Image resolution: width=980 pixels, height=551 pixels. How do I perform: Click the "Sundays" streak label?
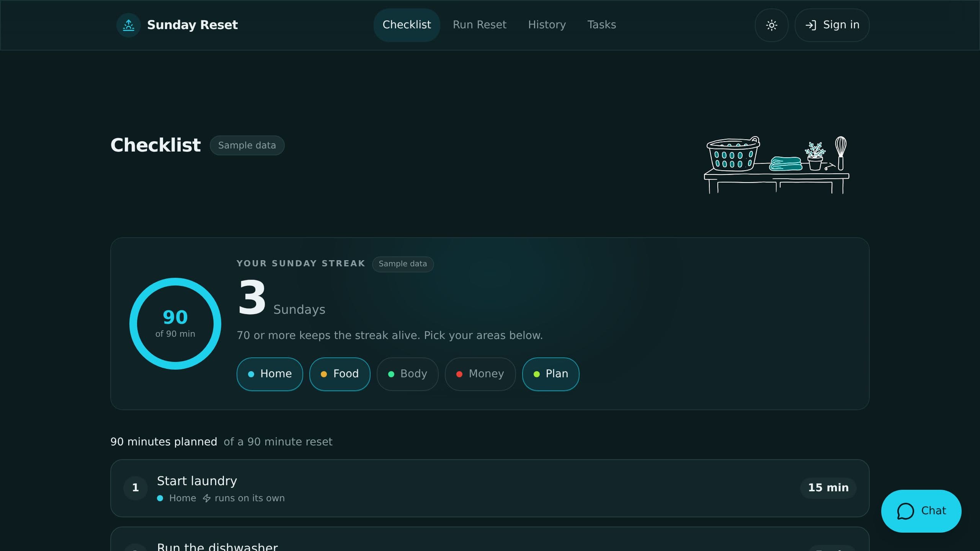click(x=299, y=310)
